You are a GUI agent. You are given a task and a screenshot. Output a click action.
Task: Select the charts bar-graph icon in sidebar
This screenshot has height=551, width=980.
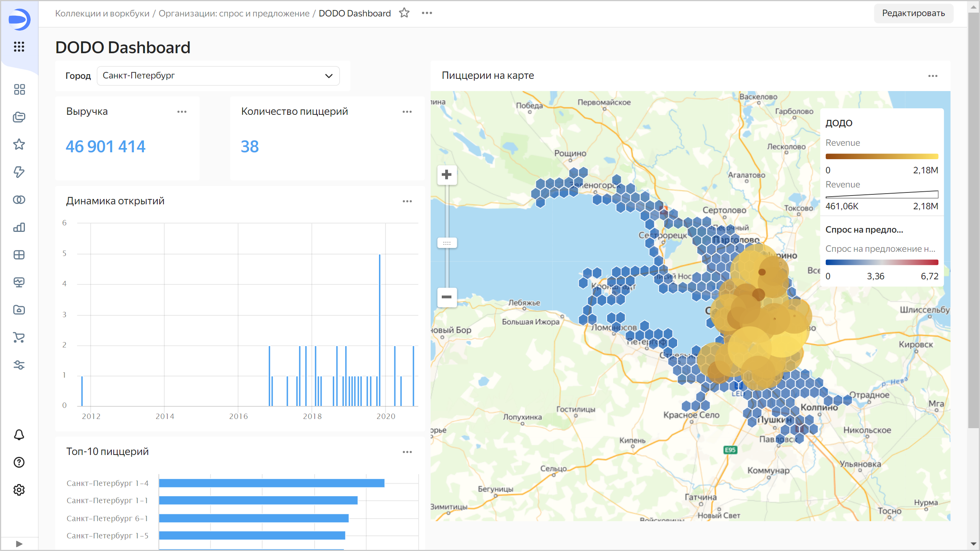pyautogui.click(x=19, y=227)
